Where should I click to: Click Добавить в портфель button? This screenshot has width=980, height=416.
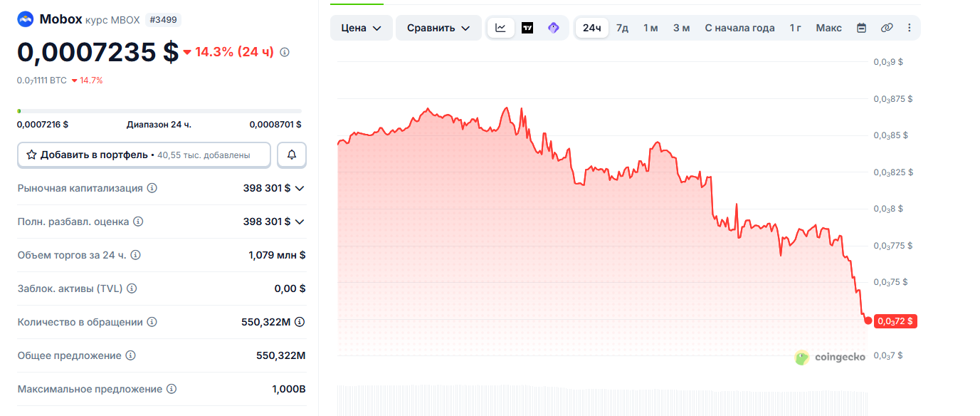tap(144, 155)
